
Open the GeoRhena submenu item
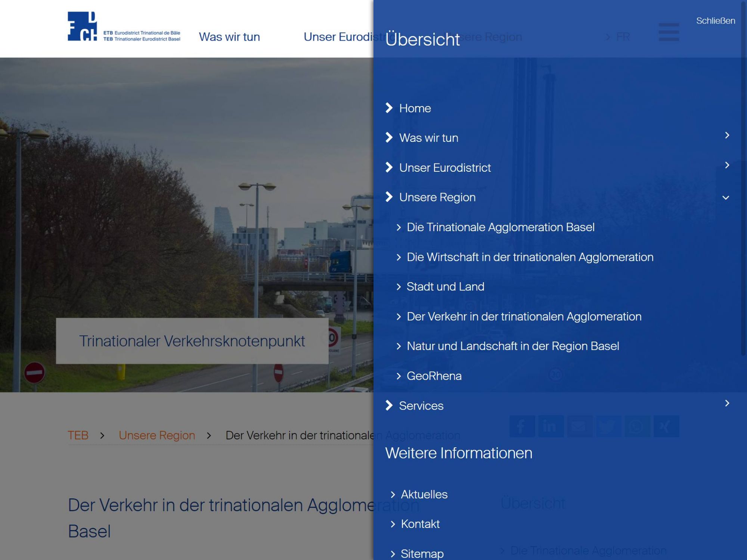434,376
